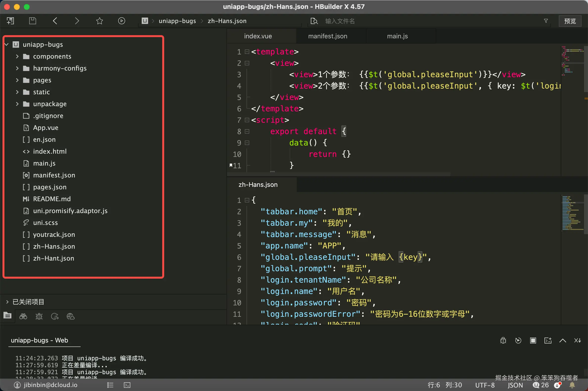Click the stop console button icon

coord(533,340)
